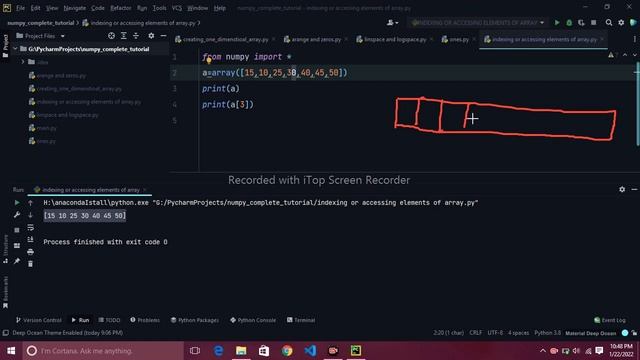
Task: Open Project panel options gear
Action: [151, 36]
